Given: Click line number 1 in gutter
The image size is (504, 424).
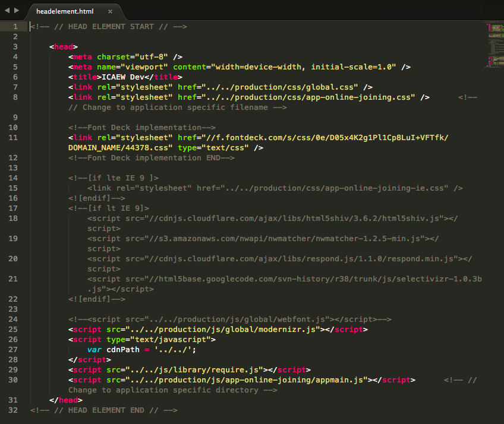Looking at the screenshot, I should [15, 27].
